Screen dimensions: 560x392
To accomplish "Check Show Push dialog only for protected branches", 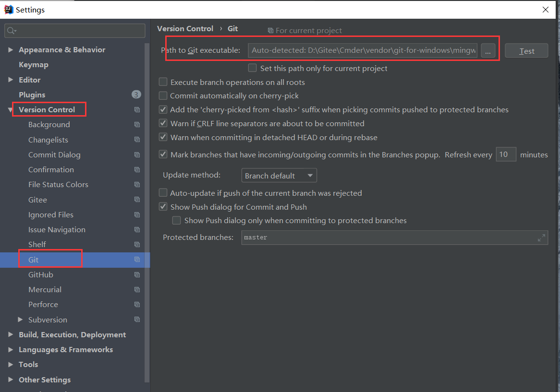I will [176, 220].
